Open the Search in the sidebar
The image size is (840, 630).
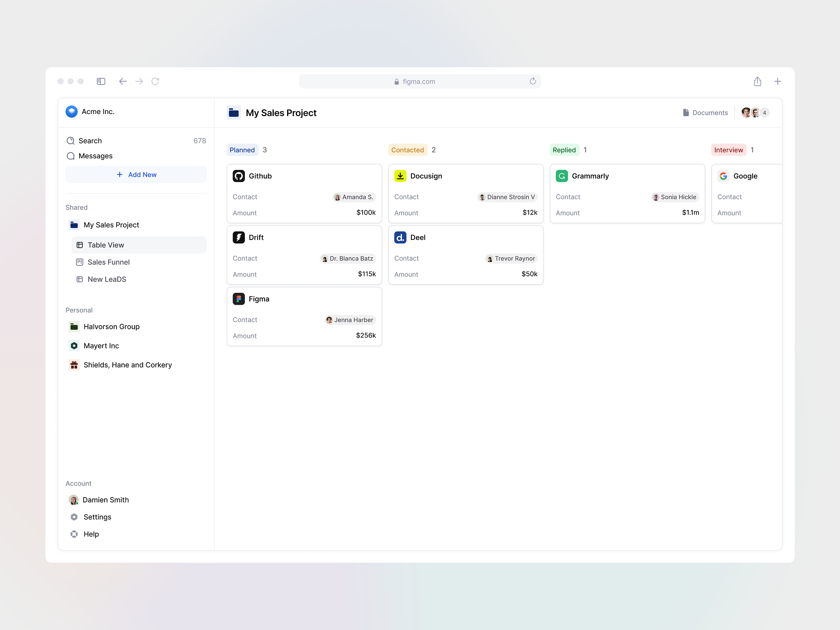90,140
